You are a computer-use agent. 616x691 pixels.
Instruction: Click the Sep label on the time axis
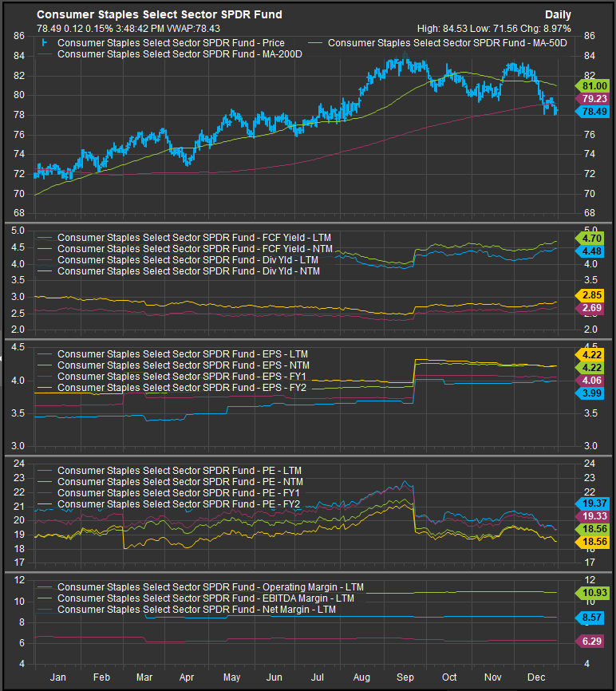[405, 677]
